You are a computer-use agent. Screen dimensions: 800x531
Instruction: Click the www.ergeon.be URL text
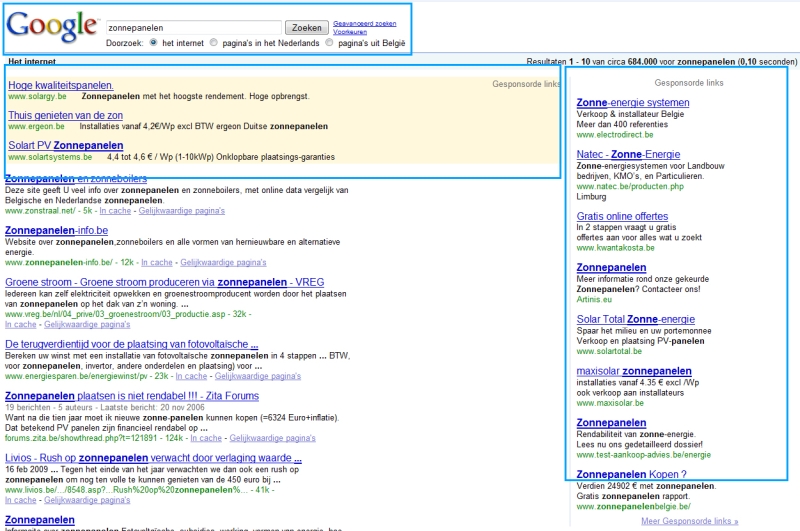tap(36, 127)
